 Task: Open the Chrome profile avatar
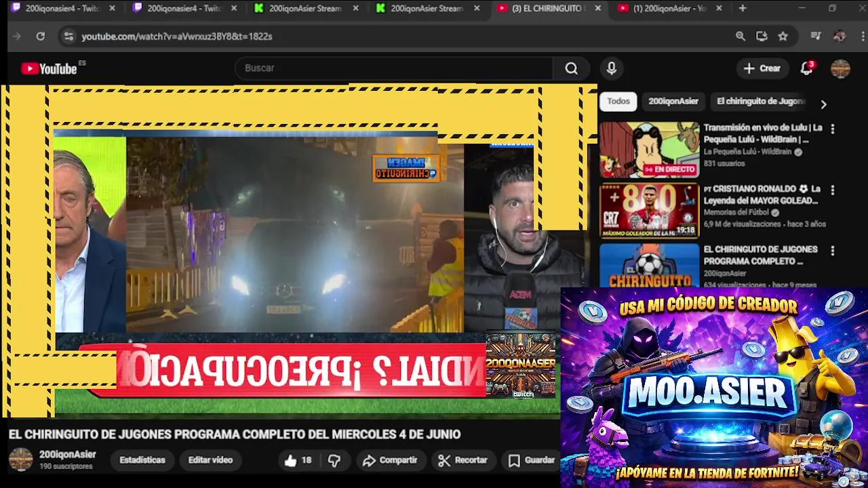point(840,37)
